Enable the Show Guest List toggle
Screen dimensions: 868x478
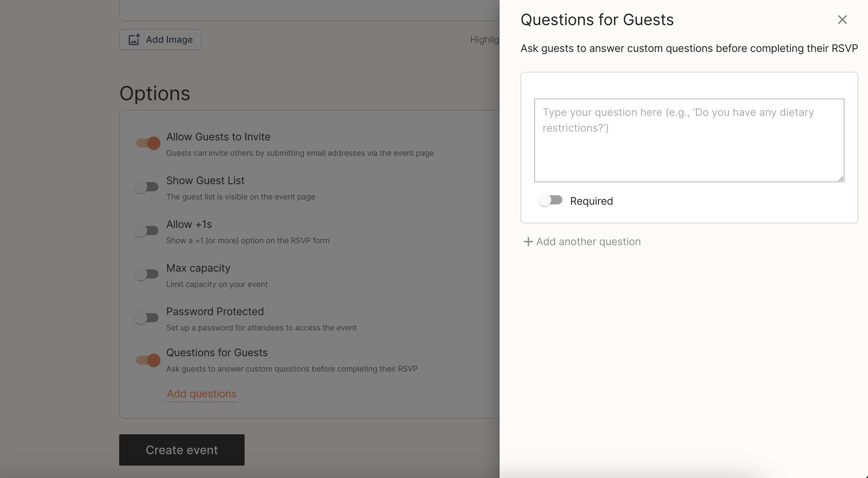[x=147, y=187]
